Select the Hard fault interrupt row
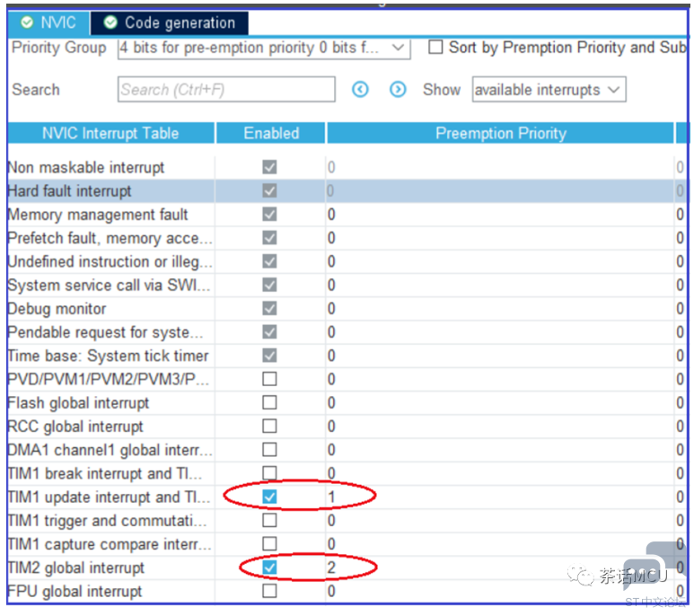The height and width of the screenshot is (616, 694). 347,191
